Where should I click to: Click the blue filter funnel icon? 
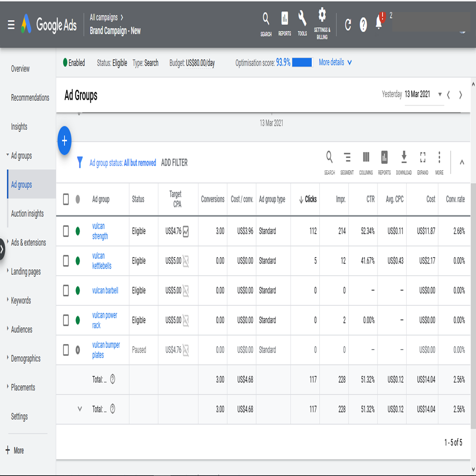(80, 162)
